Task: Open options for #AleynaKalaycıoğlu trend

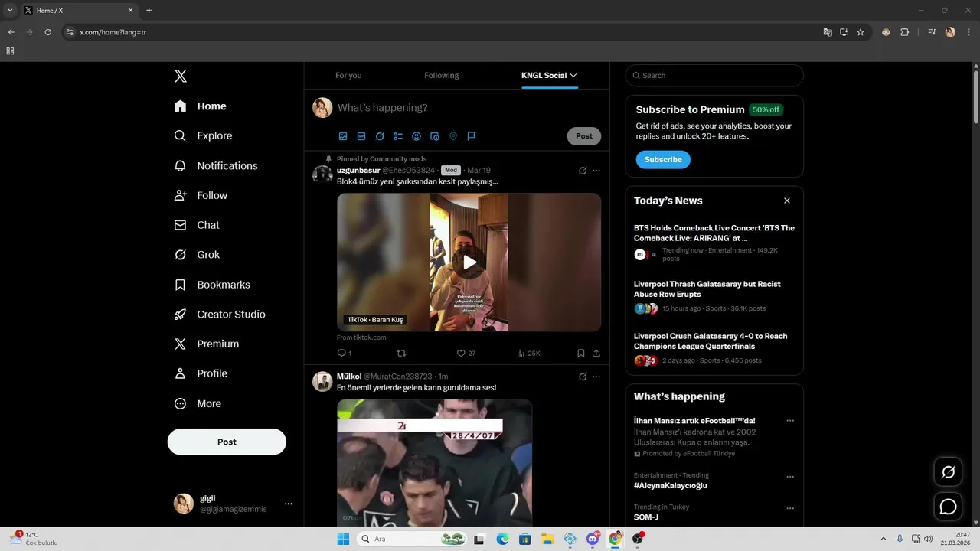Action: click(790, 477)
